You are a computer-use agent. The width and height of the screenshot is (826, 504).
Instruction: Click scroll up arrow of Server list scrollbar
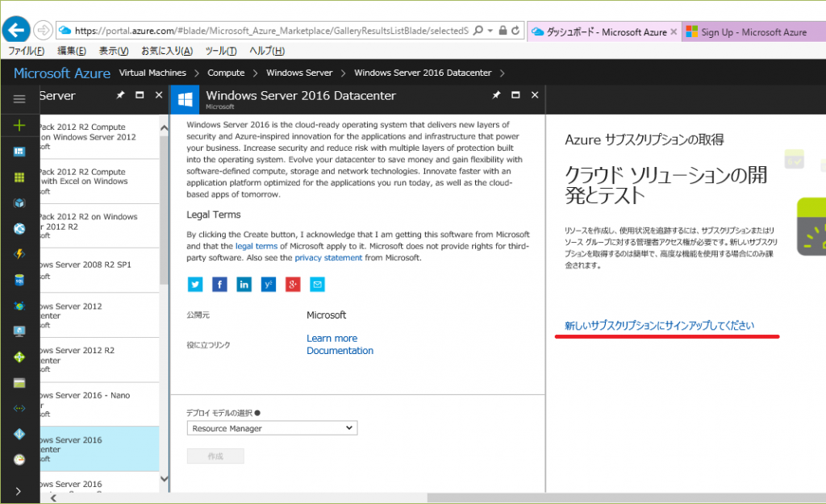[164, 128]
